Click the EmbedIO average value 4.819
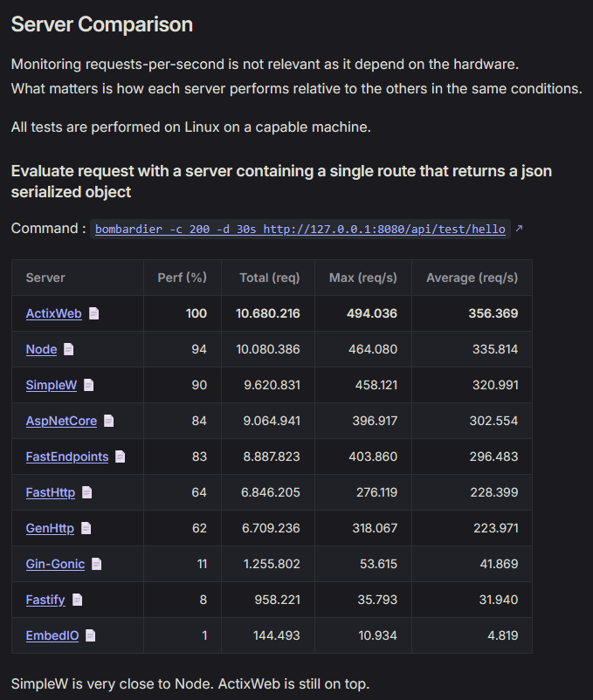This screenshot has height=700, width=593. tap(503, 635)
